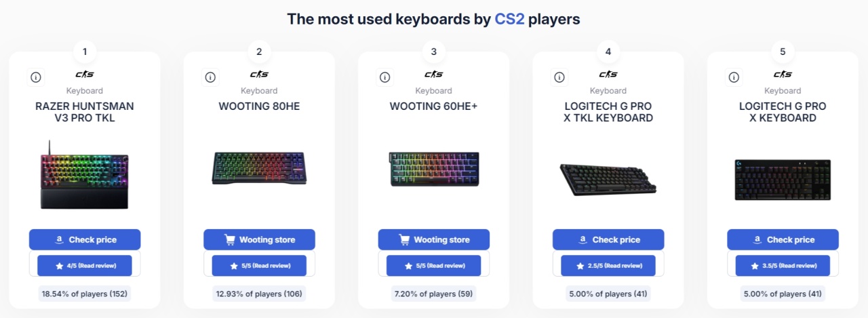
Task: Click info icon on Logitech G Pro X TKL card
Action: [x=560, y=77]
